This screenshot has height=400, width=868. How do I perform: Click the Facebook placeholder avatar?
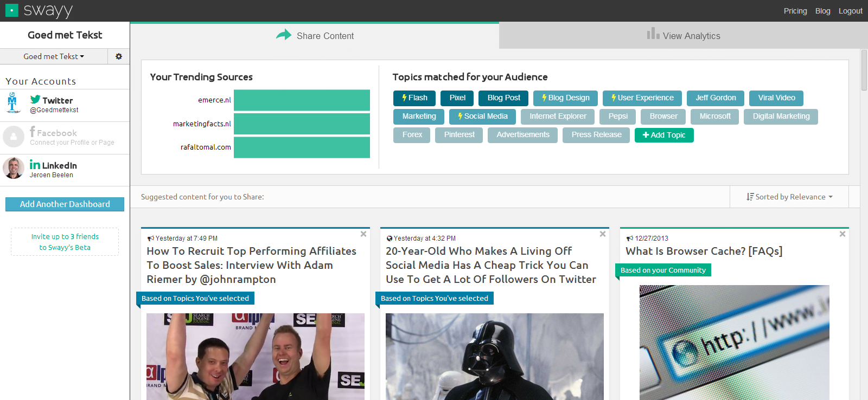click(x=14, y=137)
